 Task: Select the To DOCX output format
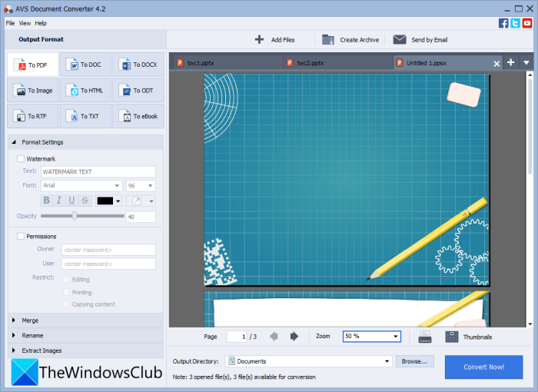coord(138,65)
